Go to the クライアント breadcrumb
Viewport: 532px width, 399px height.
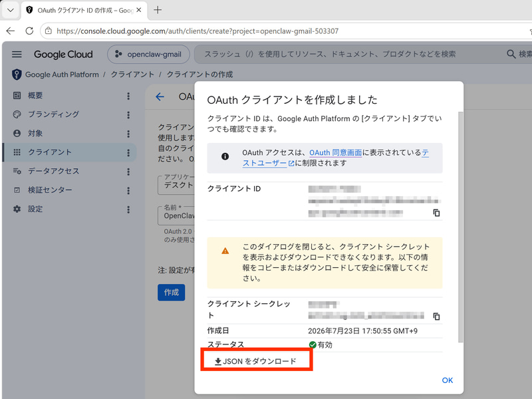pos(132,74)
